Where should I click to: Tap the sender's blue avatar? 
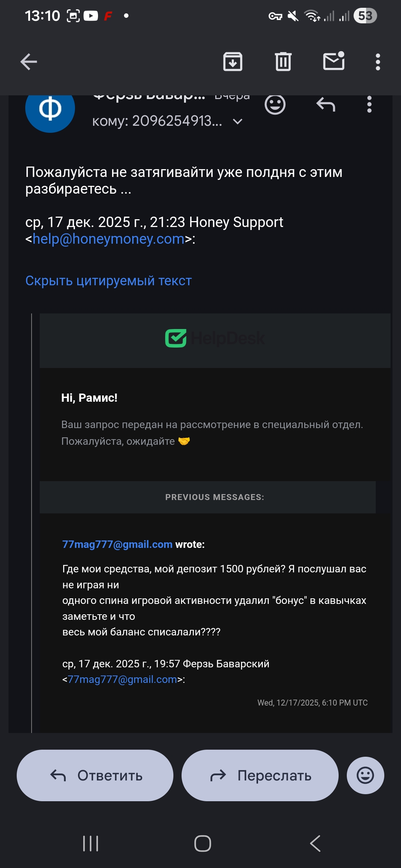pos(50,109)
